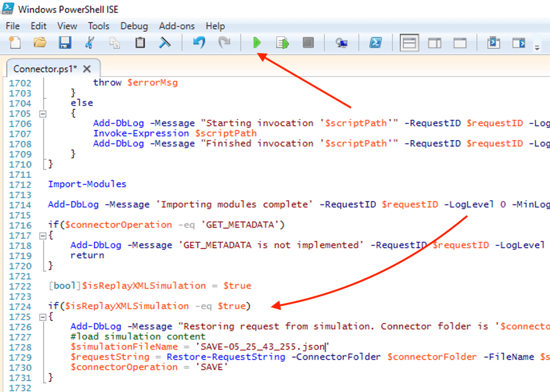The width and height of the screenshot is (550, 392).
Task: Toggle Show Script Pane Right layout
Action: tap(434, 42)
